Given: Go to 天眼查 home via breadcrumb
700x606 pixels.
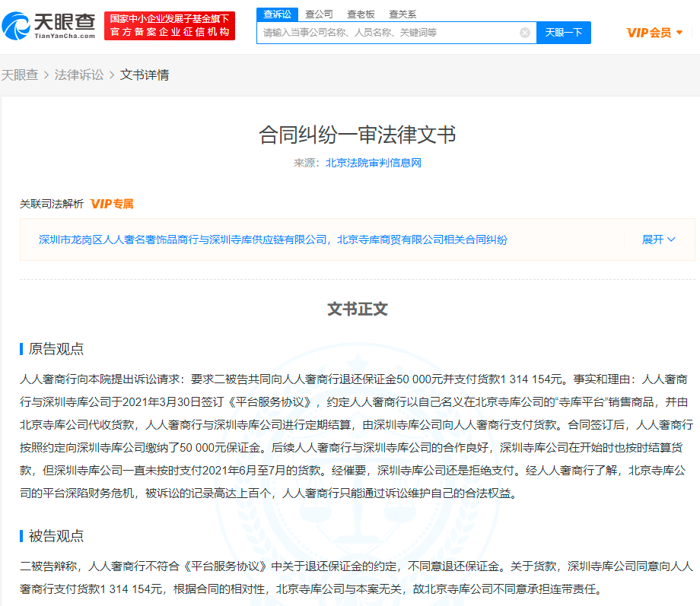Looking at the screenshot, I should (x=20, y=75).
